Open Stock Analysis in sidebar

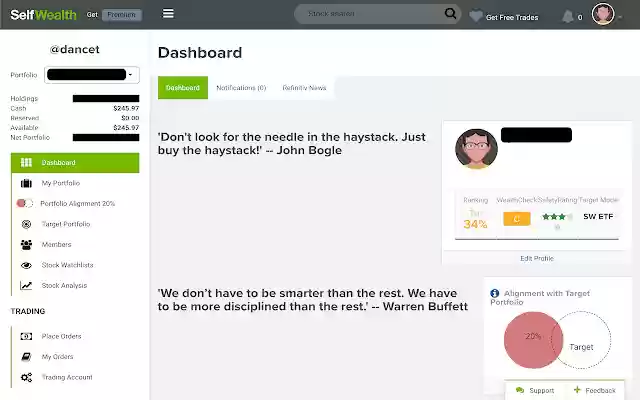click(64, 285)
